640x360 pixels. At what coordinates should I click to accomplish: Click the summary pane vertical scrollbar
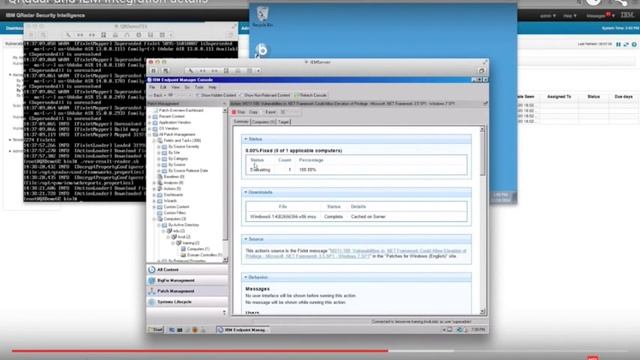click(x=482, y=221)
